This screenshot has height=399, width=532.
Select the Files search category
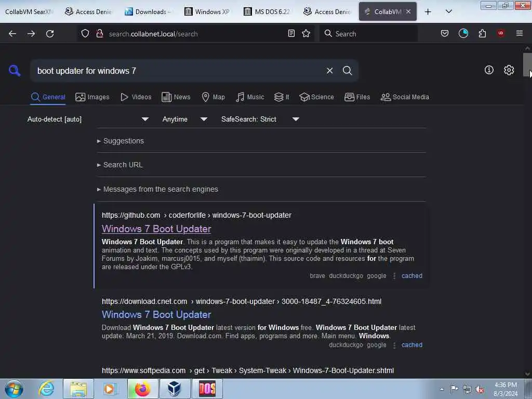pos(357,97)
